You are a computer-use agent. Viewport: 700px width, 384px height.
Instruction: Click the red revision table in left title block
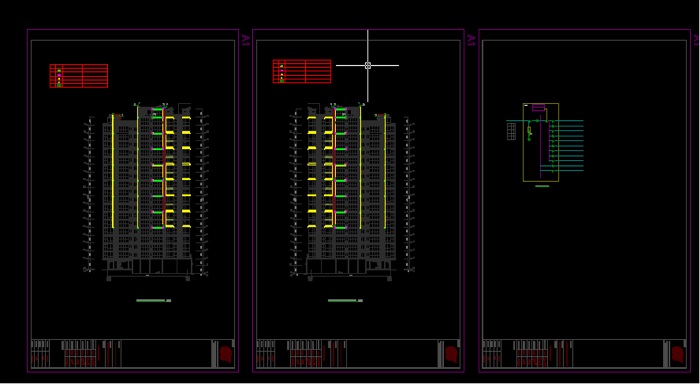(81, 358)
